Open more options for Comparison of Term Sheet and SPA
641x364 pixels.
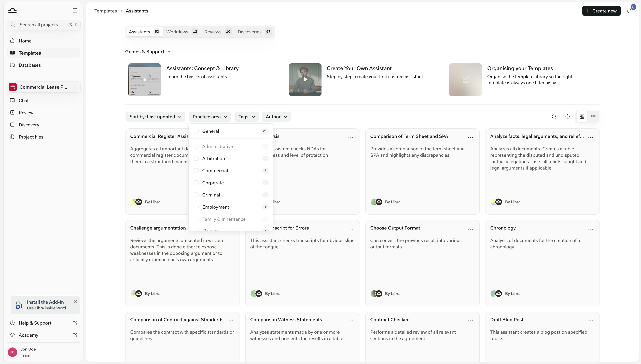point(471,137)
